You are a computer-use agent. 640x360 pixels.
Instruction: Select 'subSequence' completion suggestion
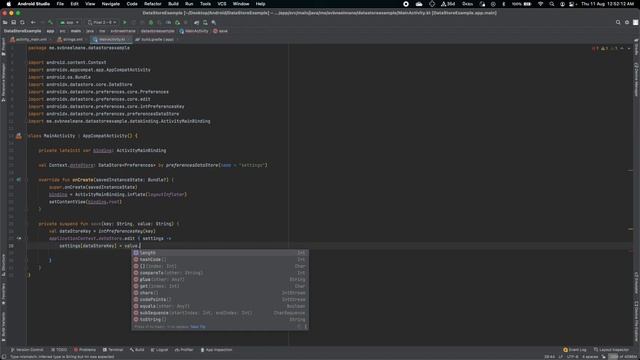click(x=220, y=313)
